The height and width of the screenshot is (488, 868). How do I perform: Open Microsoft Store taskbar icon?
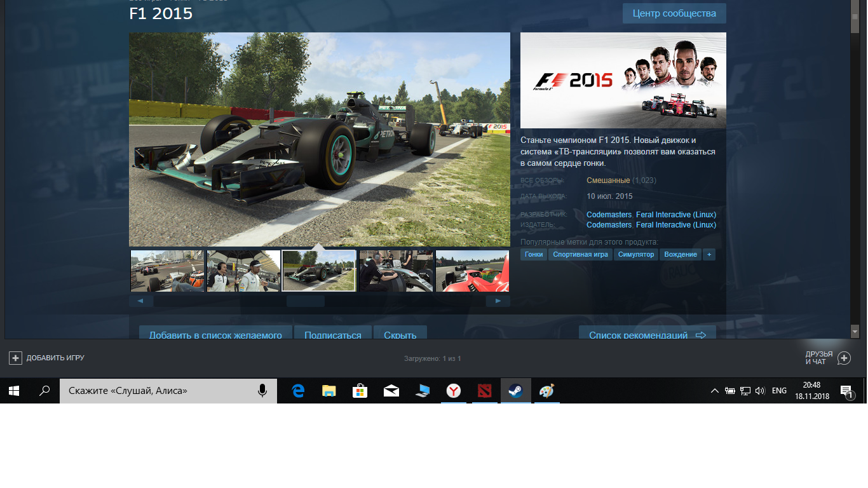coord(360,391)
